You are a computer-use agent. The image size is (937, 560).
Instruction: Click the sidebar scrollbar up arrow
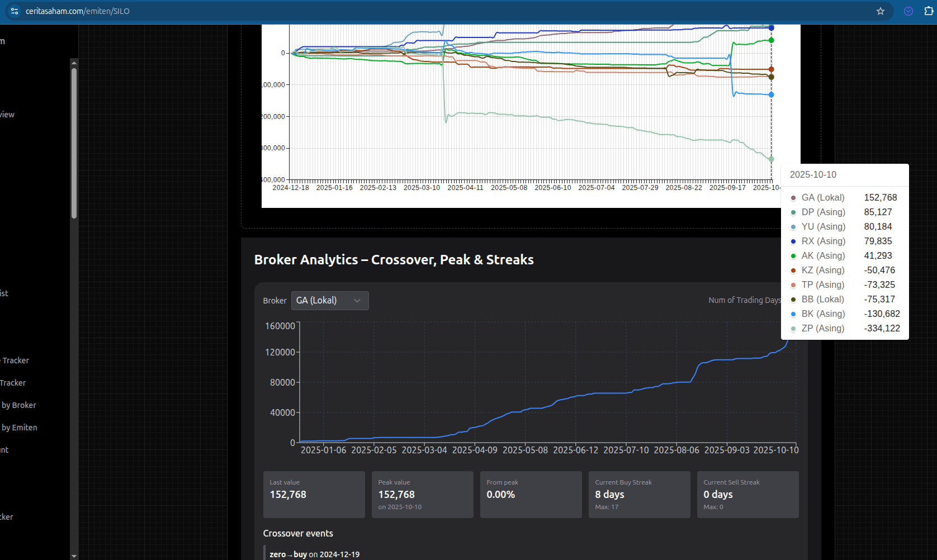pos(74,63)
